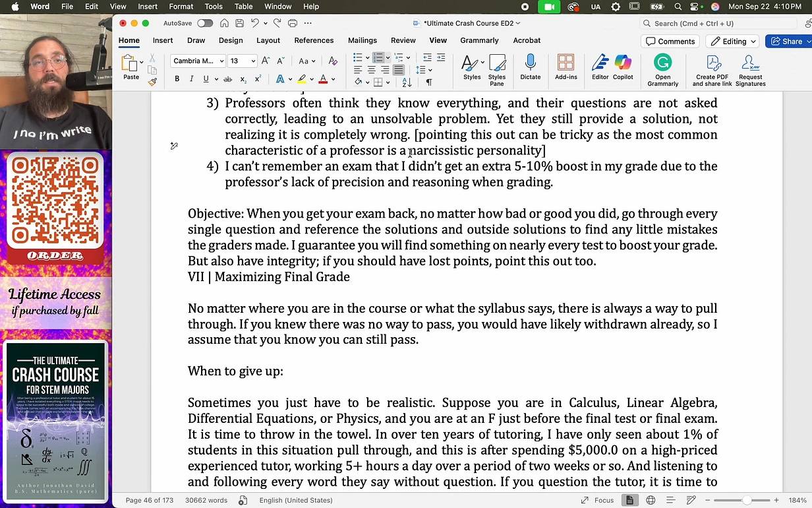Click the Styles Pane icon
812x508 pixels.
tap(497, 67)
